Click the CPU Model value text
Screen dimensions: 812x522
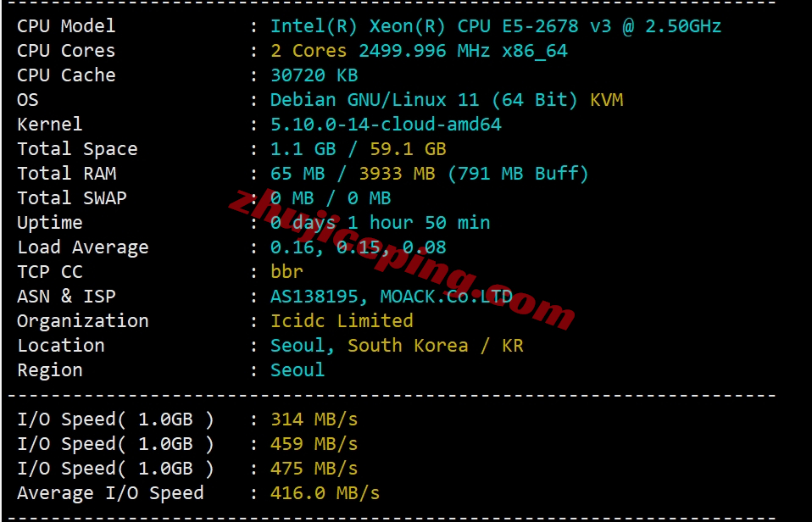click(496, 26)
